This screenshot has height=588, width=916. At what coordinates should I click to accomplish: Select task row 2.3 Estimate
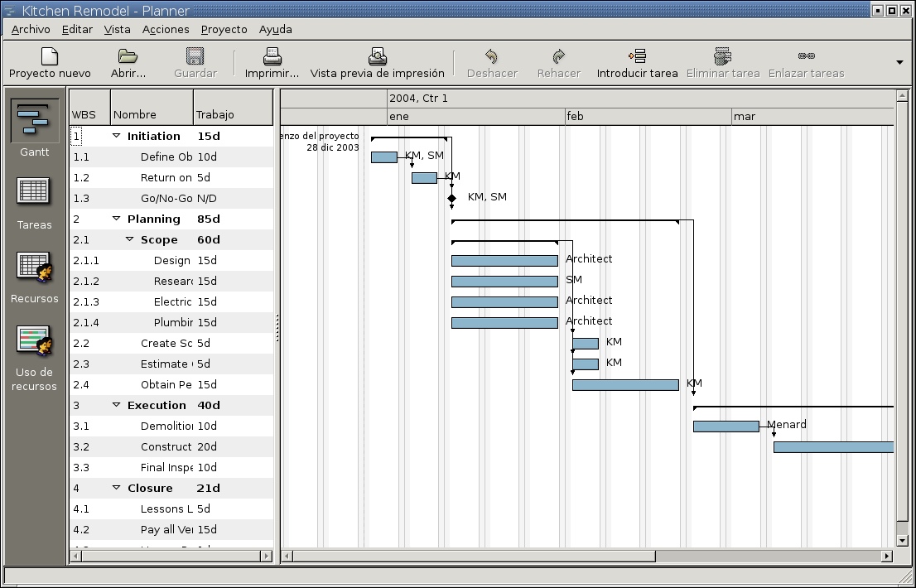[171, 364]
